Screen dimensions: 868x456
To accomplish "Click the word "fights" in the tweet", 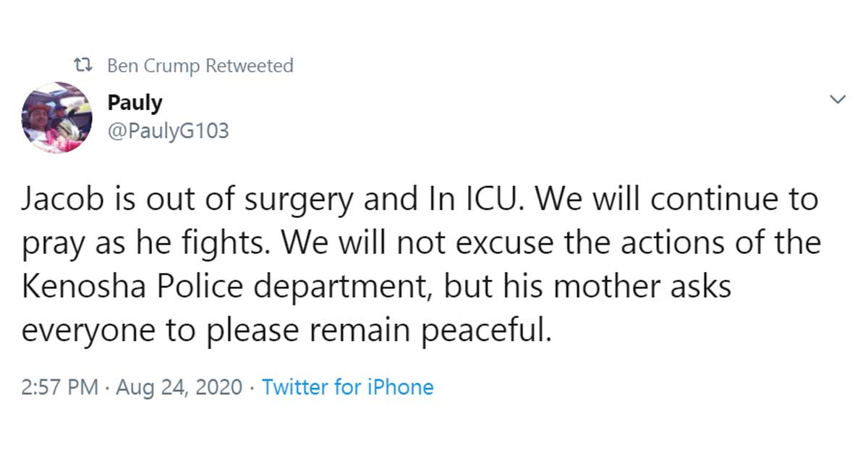I will point(238,244).
